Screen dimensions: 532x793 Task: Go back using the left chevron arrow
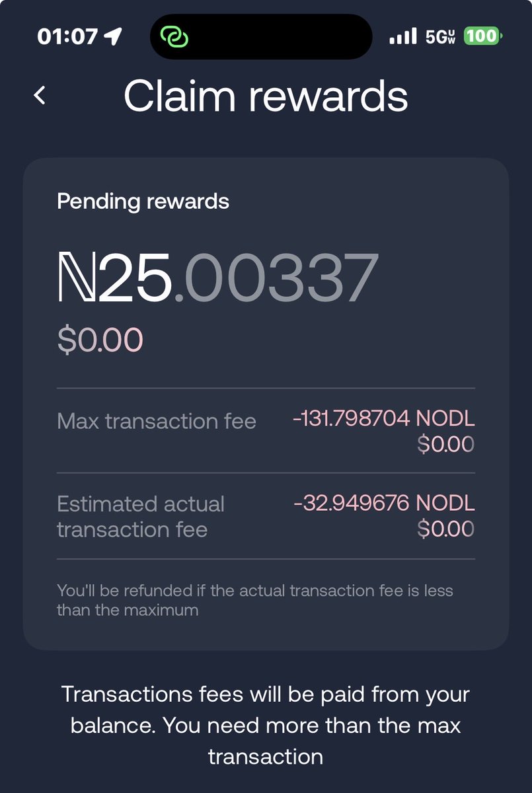(x=40, y=95)
